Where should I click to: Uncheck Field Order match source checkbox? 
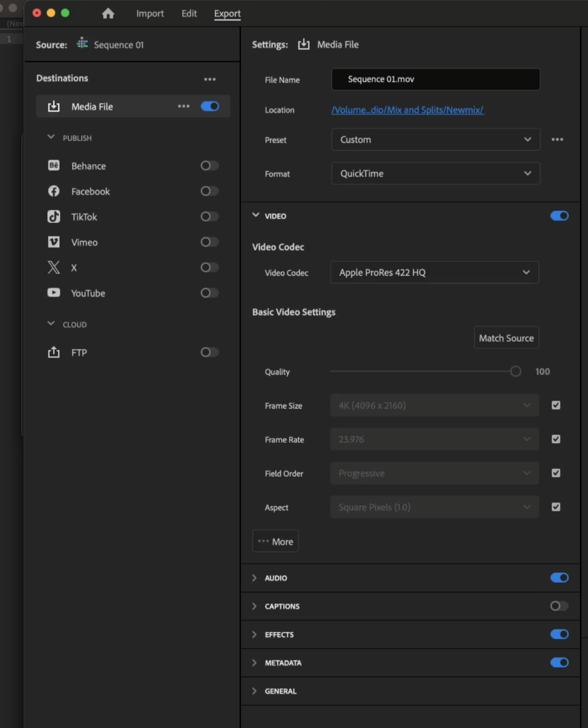[x=556, y=473]
